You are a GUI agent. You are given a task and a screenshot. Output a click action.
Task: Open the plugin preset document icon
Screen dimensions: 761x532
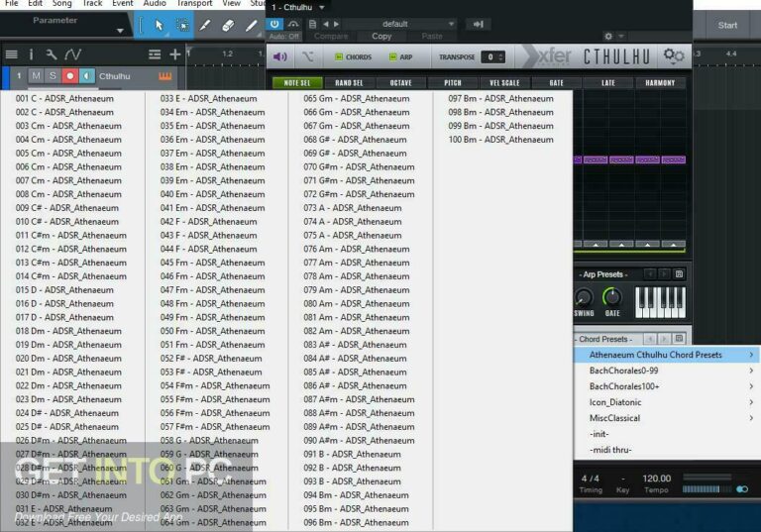312,24
